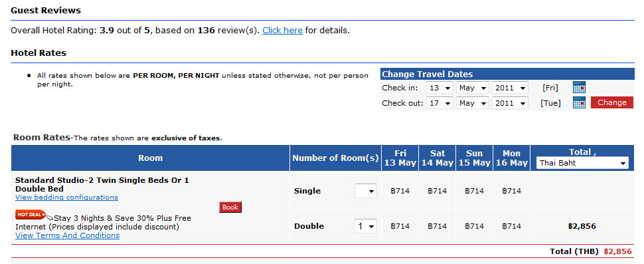Open the Single room quantity dropdown
The image size is (644, 264).
(x=366, y=191)
